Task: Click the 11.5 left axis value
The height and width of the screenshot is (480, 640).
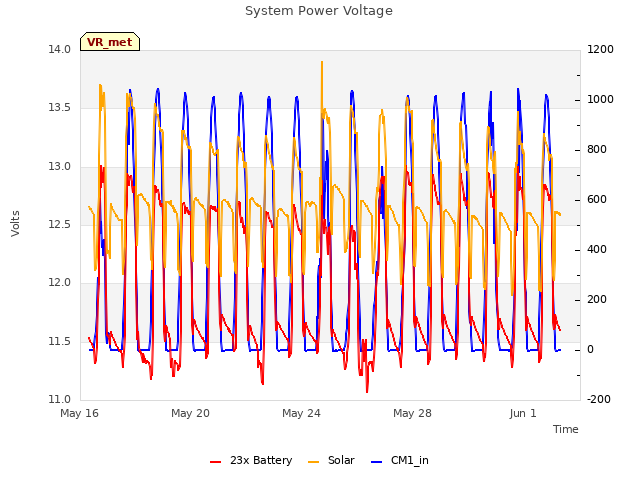Action: [x=60, y=341]
